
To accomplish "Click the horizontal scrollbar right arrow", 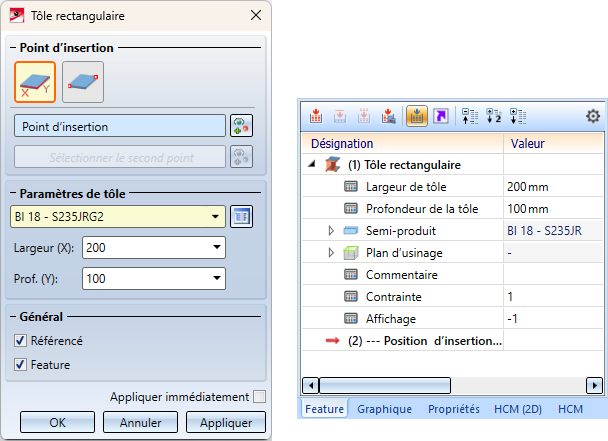I will [594, 385].
